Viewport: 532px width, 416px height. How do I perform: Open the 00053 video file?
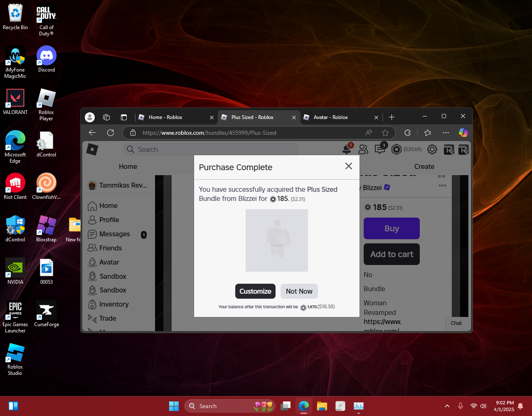coord(46,271)
